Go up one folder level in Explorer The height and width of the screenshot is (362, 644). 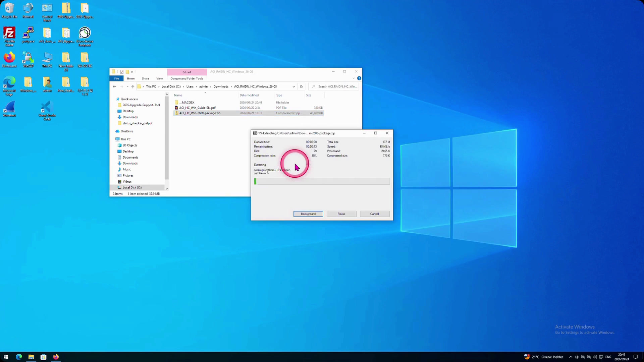[x=133, y=86]
